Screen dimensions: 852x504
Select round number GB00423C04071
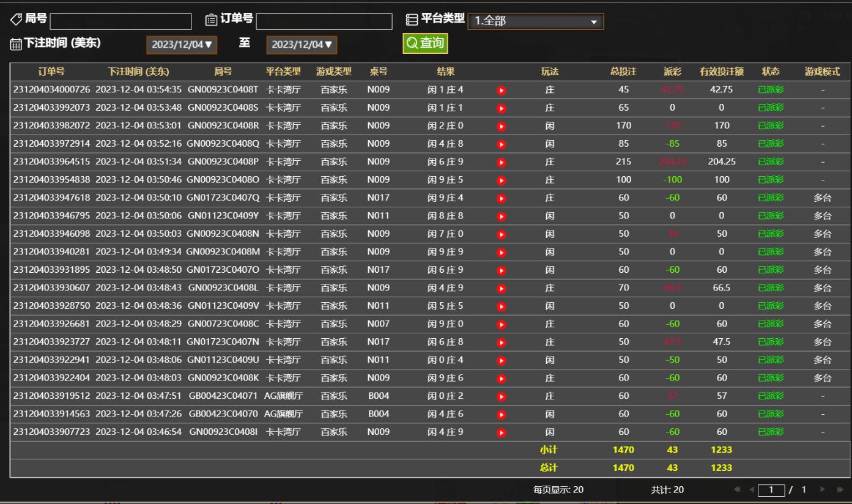[x=223, y=396]
